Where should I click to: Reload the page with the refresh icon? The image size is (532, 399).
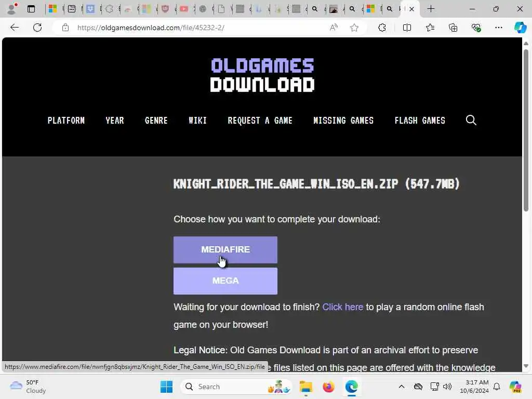click(x=37, y=28)
